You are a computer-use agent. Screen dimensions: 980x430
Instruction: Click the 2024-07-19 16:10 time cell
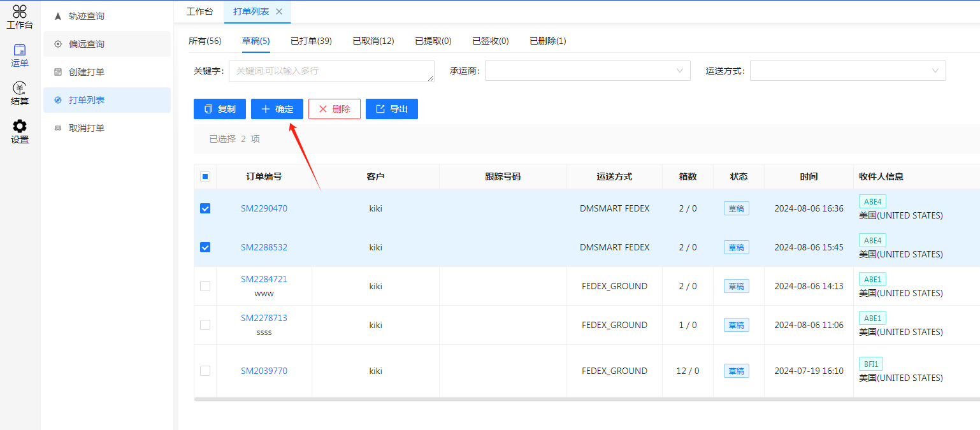pos(809,371)
